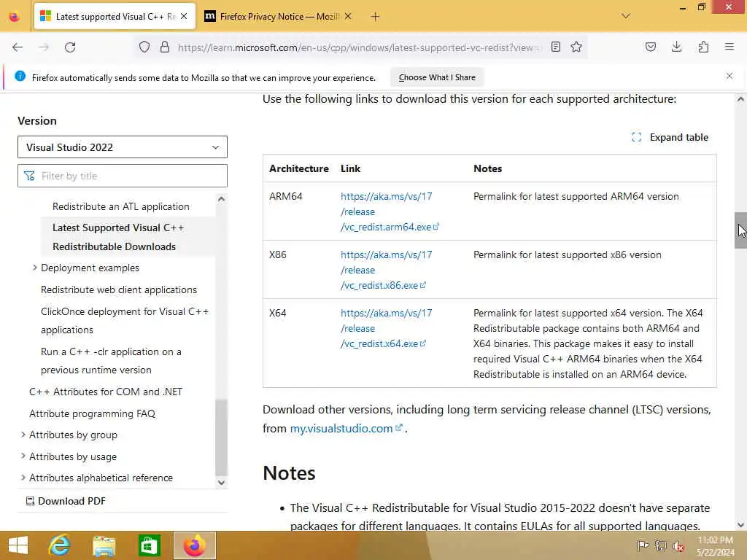The height and width of the screenshot is (560, 747).
Task: Open the tracking protection shield icon
Action: [144, 47]
